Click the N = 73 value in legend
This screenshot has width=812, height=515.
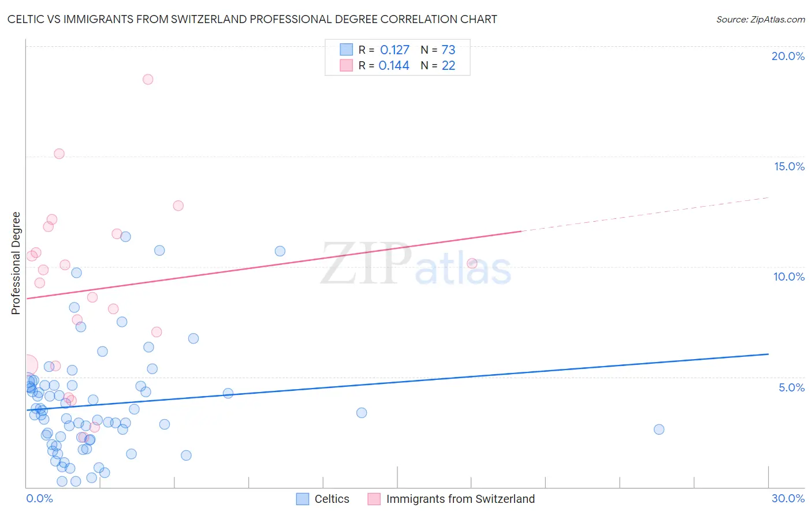coord(438,50)
